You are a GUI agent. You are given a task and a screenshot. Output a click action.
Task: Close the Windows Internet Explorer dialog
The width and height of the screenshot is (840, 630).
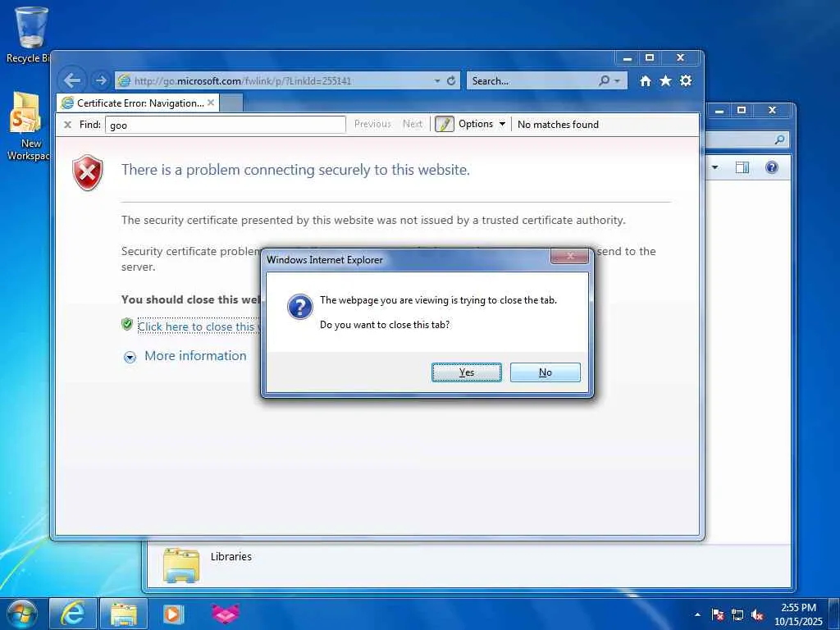coord(570,256)
